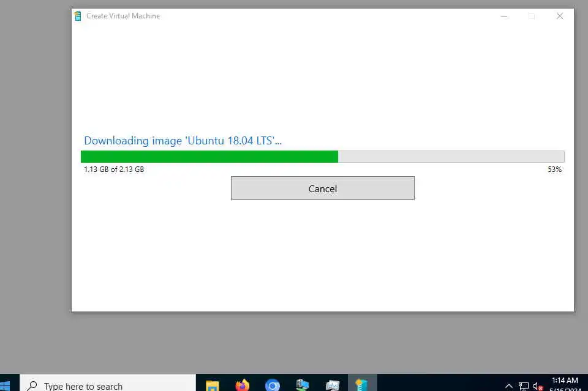Screen dimensions: 588x391
Task: Click the 'Downloading image Ubuntu 18.04 LTS' text
Action: pos(183,141)
